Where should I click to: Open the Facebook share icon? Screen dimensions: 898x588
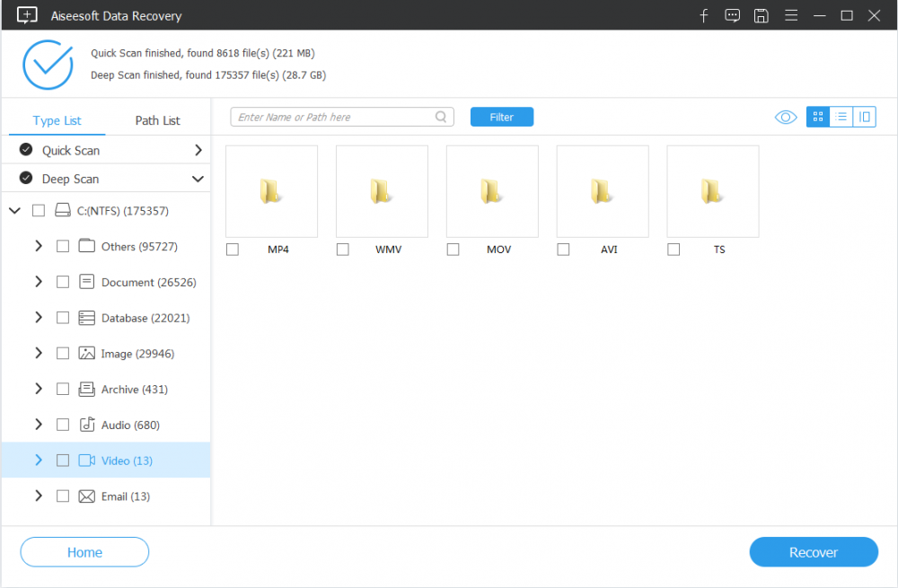click(704, 15)
